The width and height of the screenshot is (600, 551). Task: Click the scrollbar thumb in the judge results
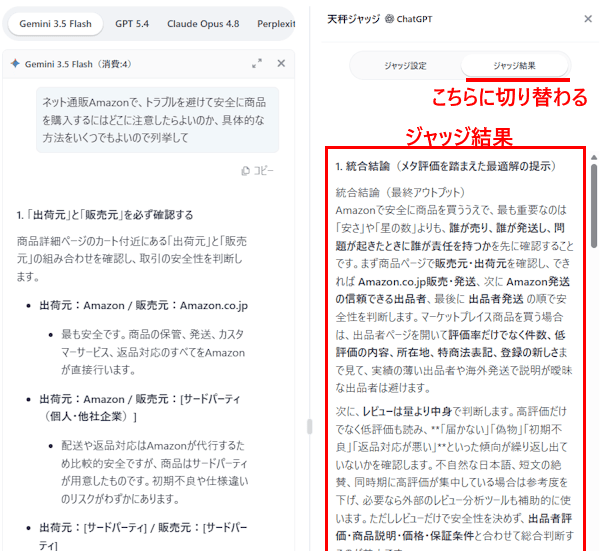[x=594, y=206]
